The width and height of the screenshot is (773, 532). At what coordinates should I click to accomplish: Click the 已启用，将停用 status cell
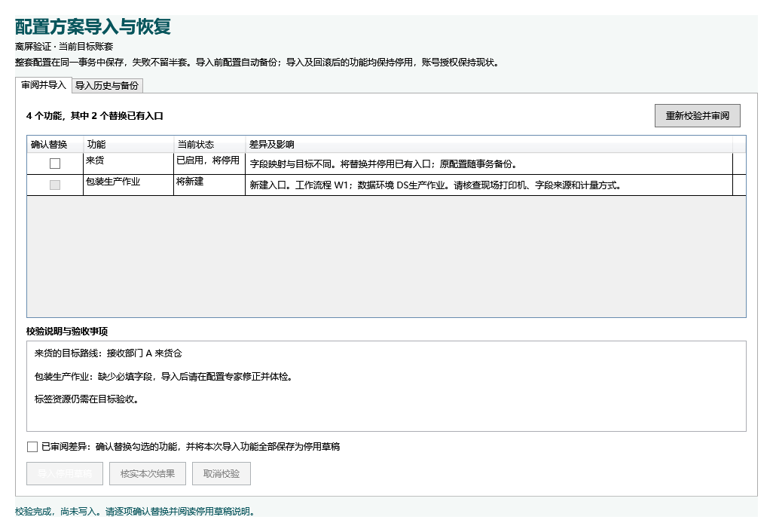209,164
